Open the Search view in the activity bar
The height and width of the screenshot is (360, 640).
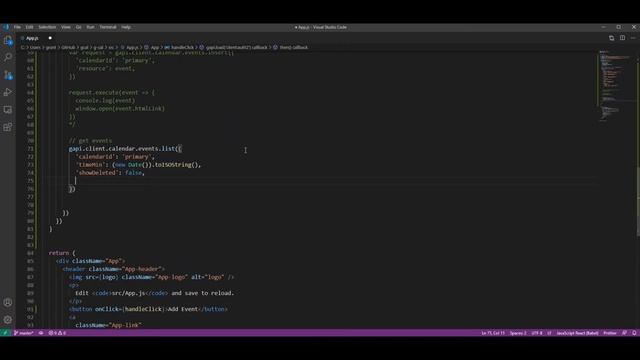pyautogui.click(x=8, y=58)
